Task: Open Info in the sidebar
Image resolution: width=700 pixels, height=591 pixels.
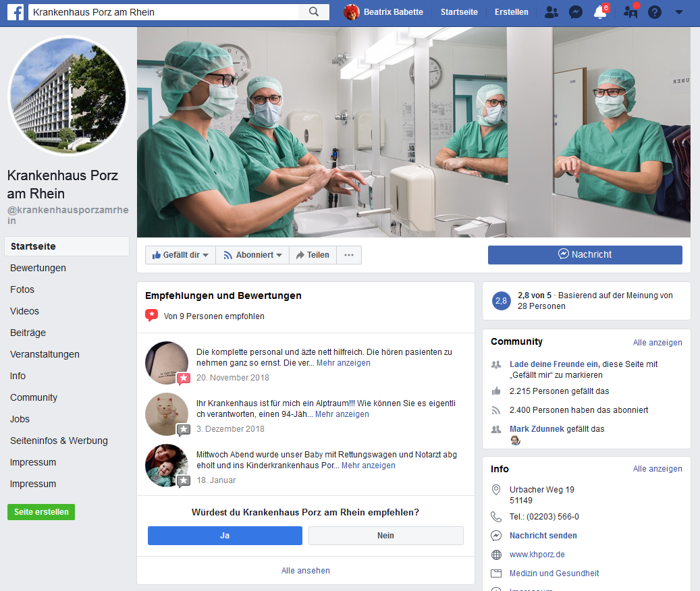Action: point(18,376)
